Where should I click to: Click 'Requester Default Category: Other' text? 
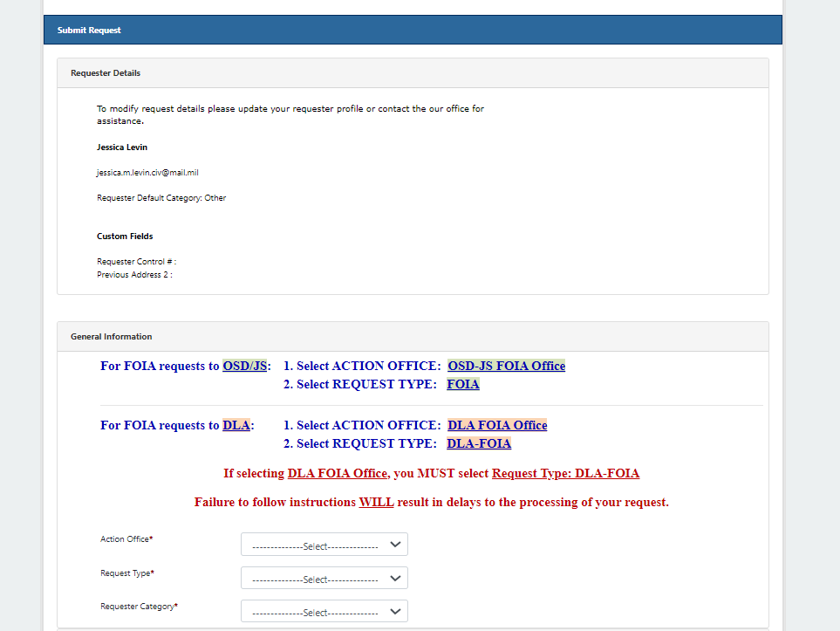coord(161,198)
